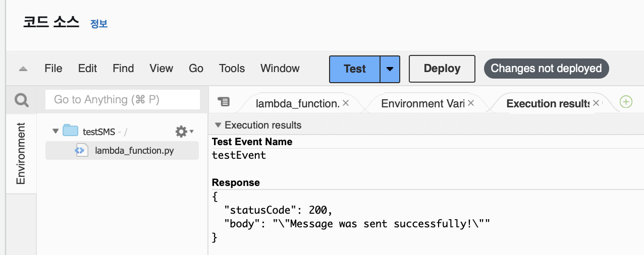This screenshot has height=255, width=644.
Task: Collapse the testSMS folder tree
Action: 55,132
